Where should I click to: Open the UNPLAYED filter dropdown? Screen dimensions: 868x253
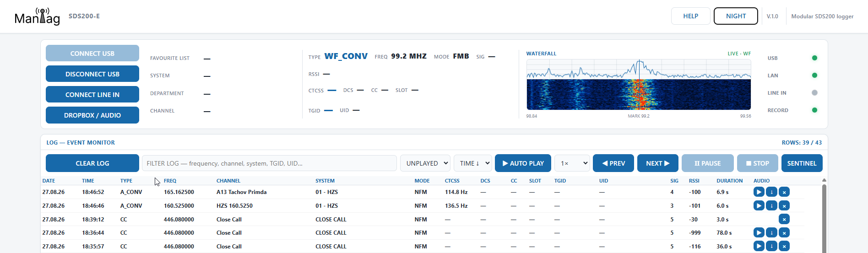pos(425,163)
